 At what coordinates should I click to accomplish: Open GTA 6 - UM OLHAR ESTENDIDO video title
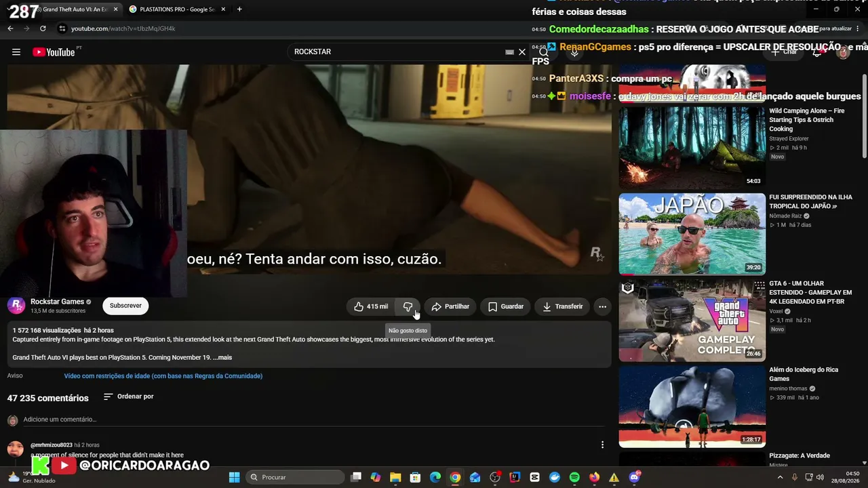coord(810,292)
